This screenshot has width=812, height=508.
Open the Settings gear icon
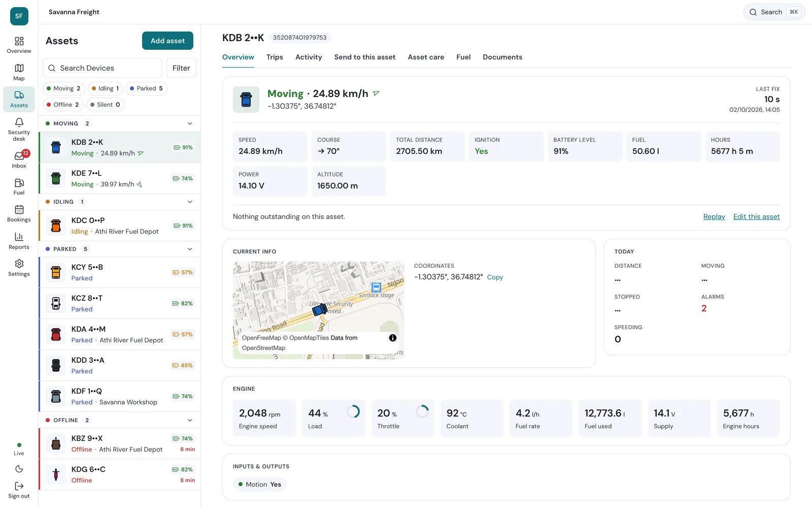pyautogui.click(x=19, y=264)
